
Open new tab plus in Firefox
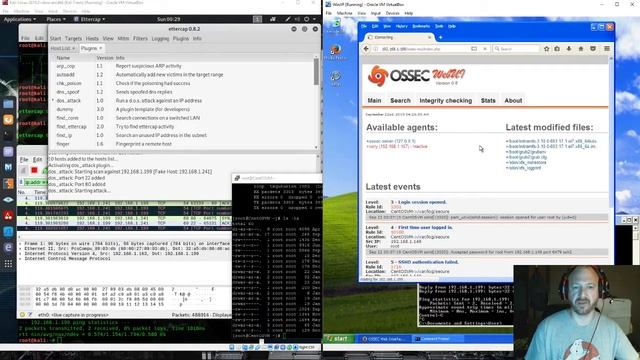coord(440,38)
